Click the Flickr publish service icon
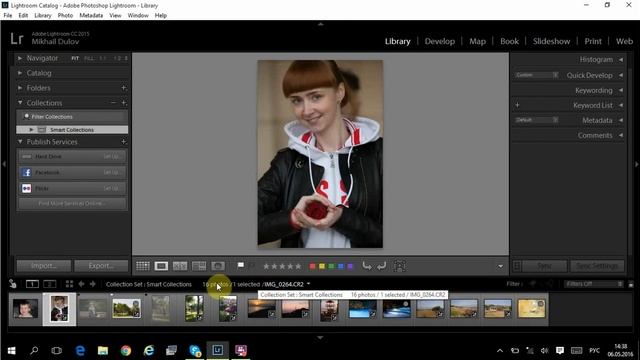640x360 pixels. [x=27, y=188]
